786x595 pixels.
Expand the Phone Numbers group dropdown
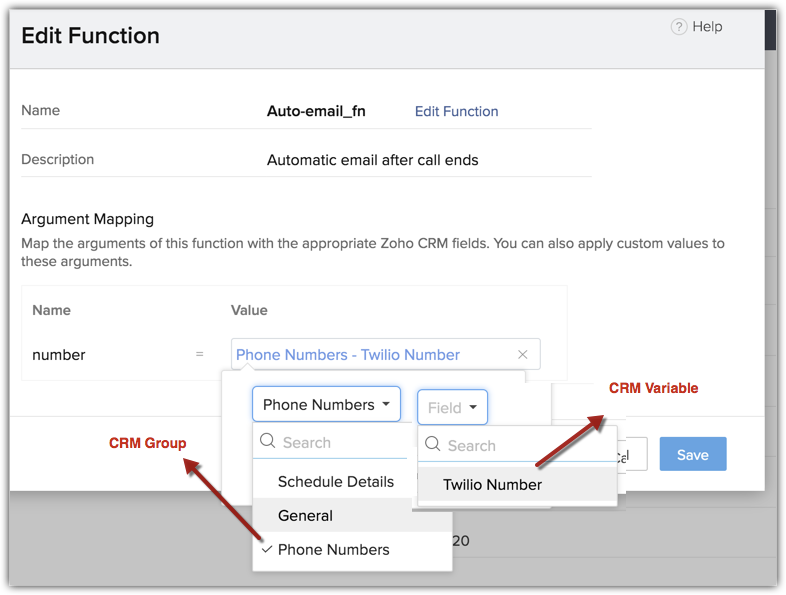[326, 405]
